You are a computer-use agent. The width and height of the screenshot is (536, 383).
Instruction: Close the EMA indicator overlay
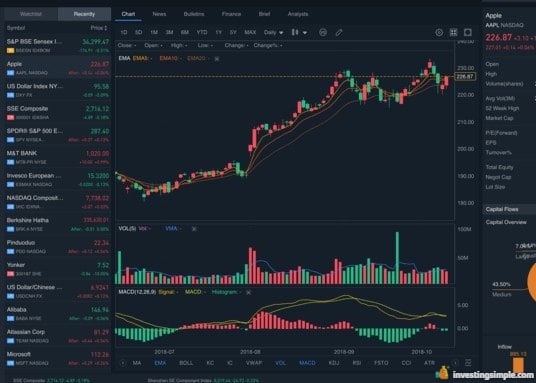click(217, 59)
